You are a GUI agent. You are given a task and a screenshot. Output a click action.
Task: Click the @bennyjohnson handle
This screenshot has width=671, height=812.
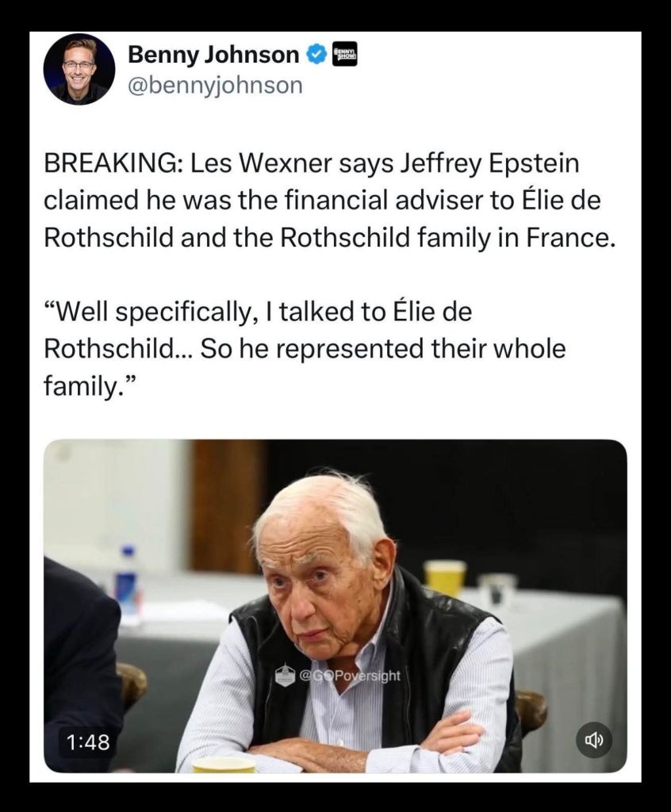215,86
